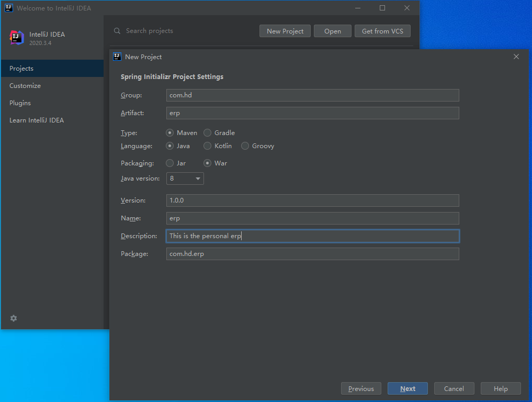
Task: Open the Java version dropdown
Action: pos(185,178)
